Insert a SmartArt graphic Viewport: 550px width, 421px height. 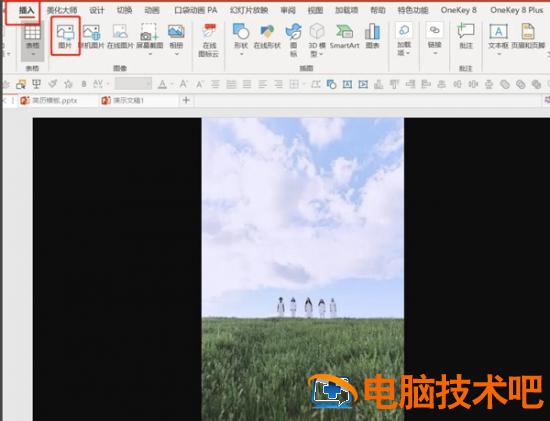click(344, 36)
